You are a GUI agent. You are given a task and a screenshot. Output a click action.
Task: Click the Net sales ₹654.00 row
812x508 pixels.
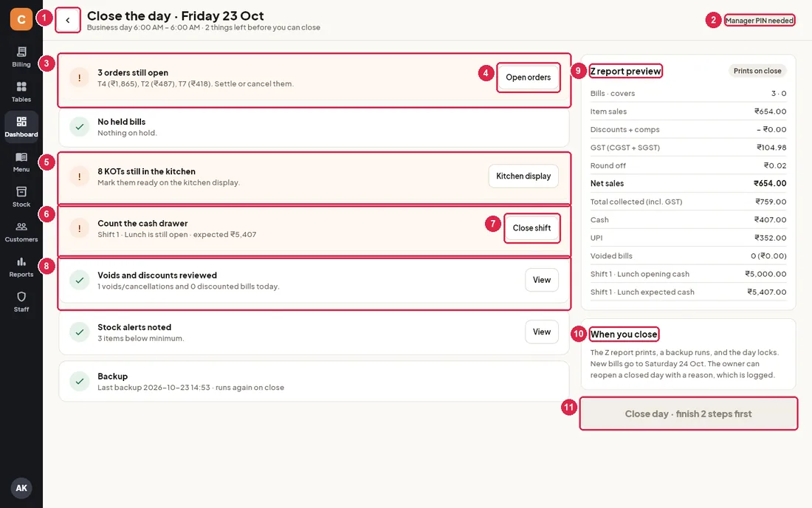click(688, 183)
